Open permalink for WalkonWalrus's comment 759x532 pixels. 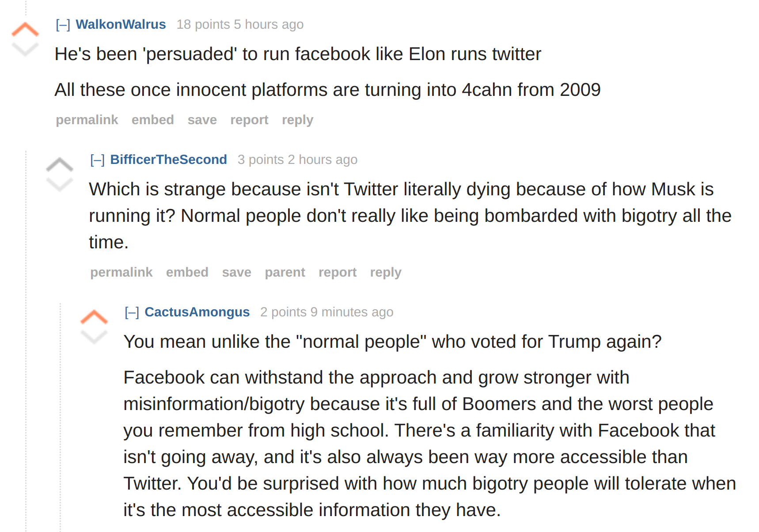tap(87, 120)
